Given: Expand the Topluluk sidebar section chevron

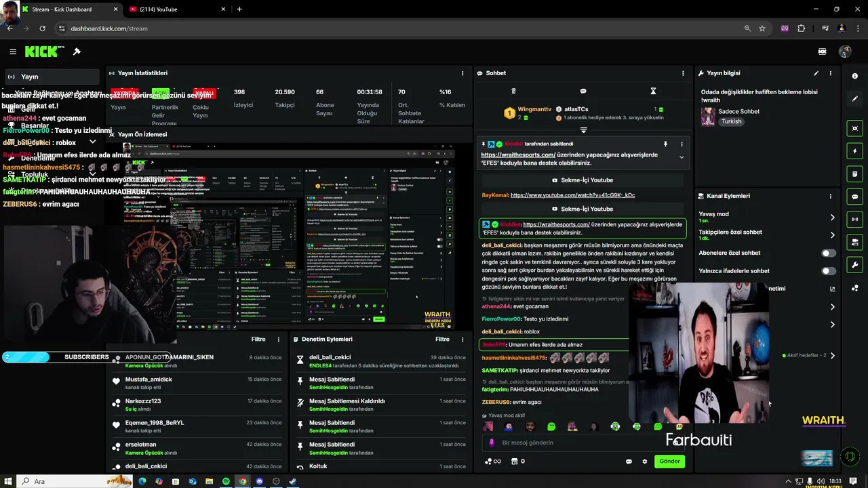Looking at the screenshot, I should (92, 174).
